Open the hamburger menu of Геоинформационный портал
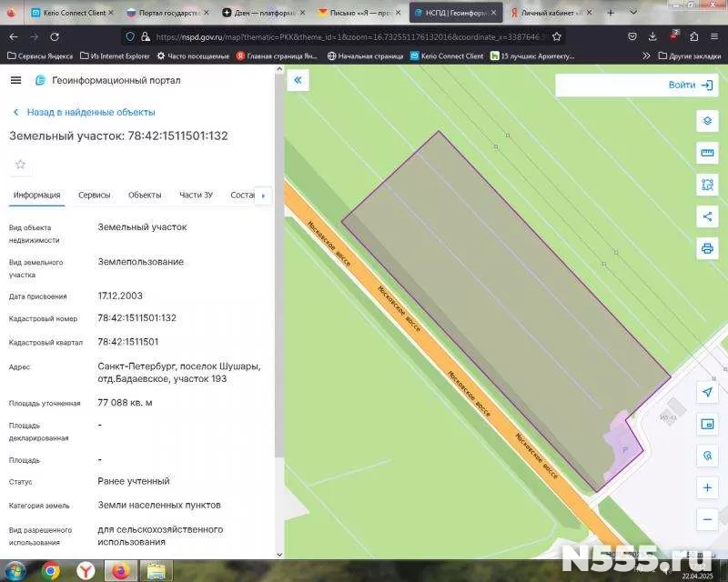The width and height of the screenshot is (728, 582). 15,80
